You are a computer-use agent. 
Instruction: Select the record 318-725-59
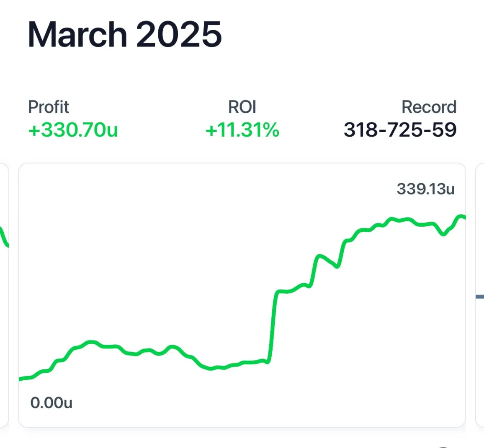pyautogui.click(x=400, y=130)
